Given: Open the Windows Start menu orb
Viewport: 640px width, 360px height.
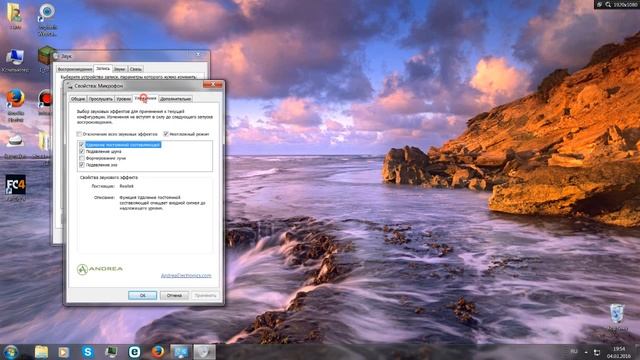Looking at the screenshot, I should pos(11,351).
